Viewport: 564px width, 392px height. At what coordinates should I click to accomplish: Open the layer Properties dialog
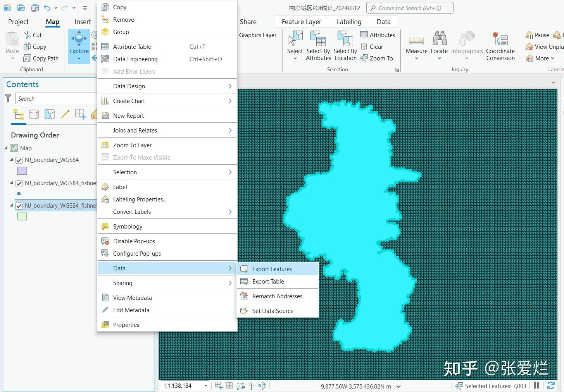(x=125, y=324)
